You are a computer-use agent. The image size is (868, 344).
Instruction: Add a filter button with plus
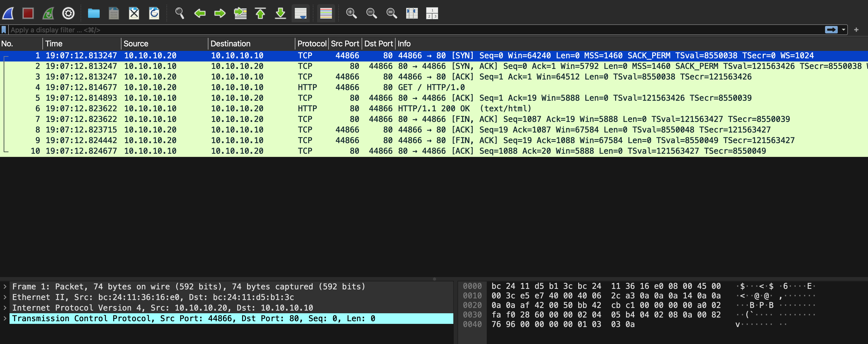[856, 30]
